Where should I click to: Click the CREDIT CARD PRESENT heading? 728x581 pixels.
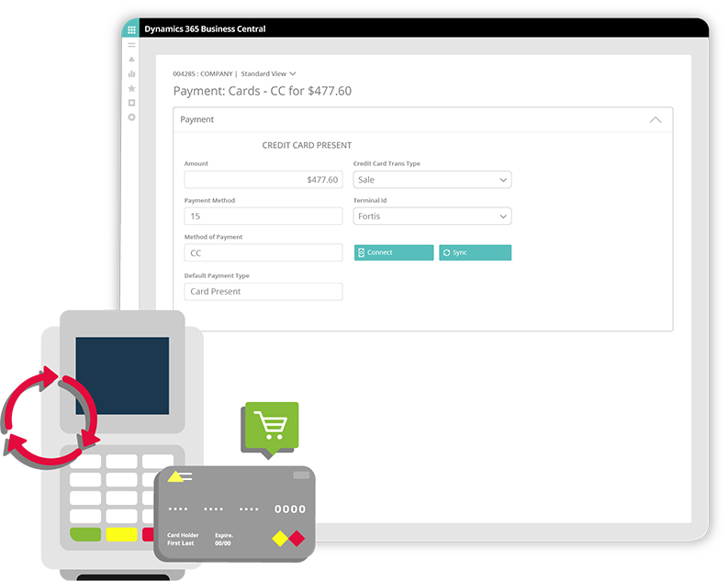click(307, 145)
